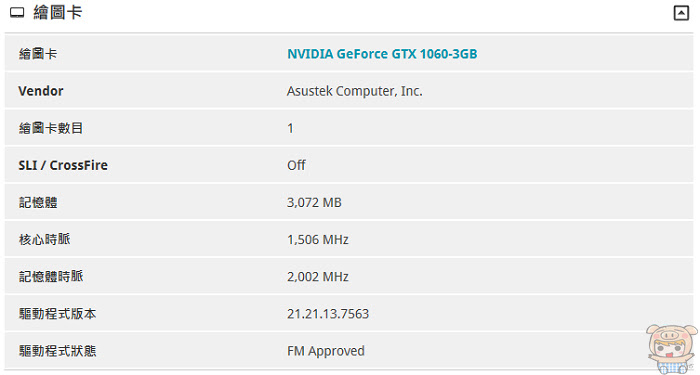Click the 繪圖卡數目 row label
This screenshot has width=700, height=375.
coord(51,128)
